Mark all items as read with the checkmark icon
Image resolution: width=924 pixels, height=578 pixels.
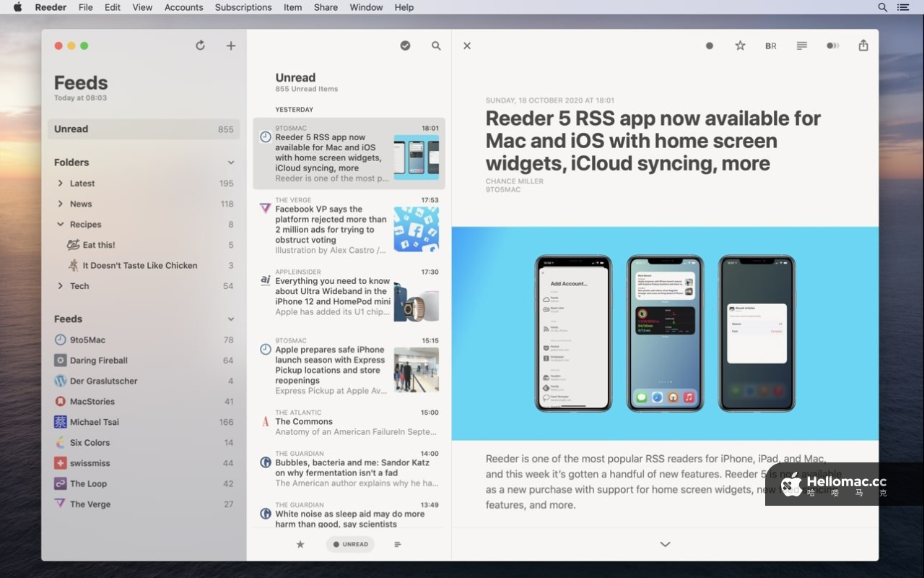[x=405, y=46]
